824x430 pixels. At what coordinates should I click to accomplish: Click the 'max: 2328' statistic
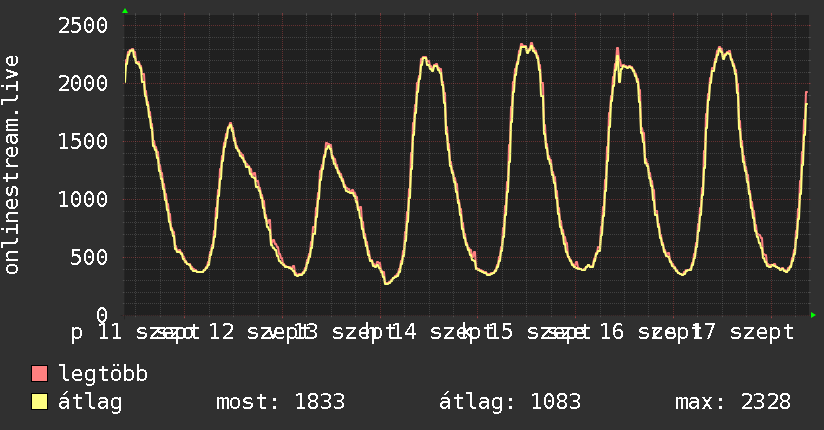click(x=733, y=402)
